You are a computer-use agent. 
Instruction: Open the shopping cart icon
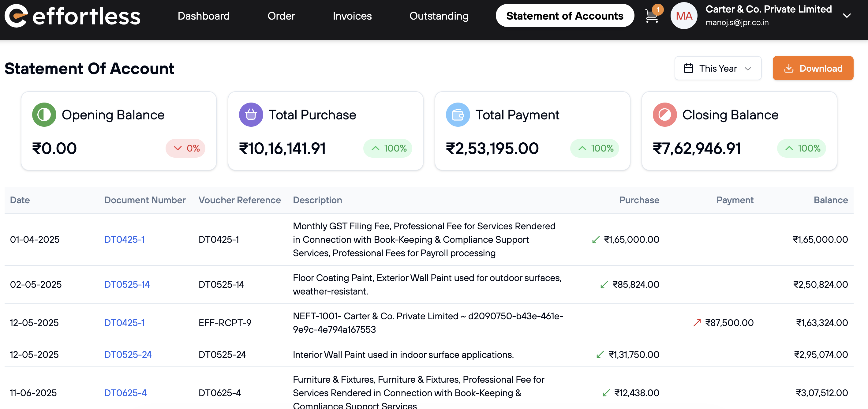tap(651, 16)
